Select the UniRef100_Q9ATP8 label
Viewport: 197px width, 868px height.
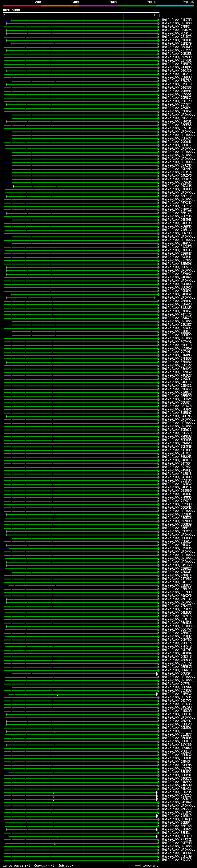[x=177, y=101]
